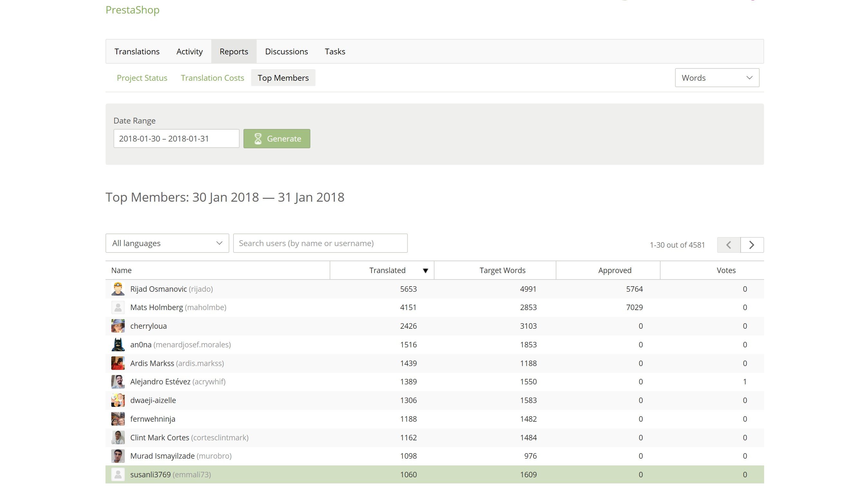Click fernwehninja's avatar
Viewport: 868px width, 486px height.
point(118,419)
